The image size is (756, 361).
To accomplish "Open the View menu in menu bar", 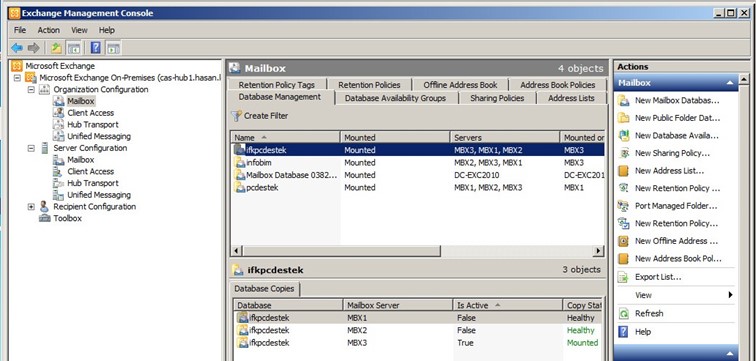I will point(80,30).
